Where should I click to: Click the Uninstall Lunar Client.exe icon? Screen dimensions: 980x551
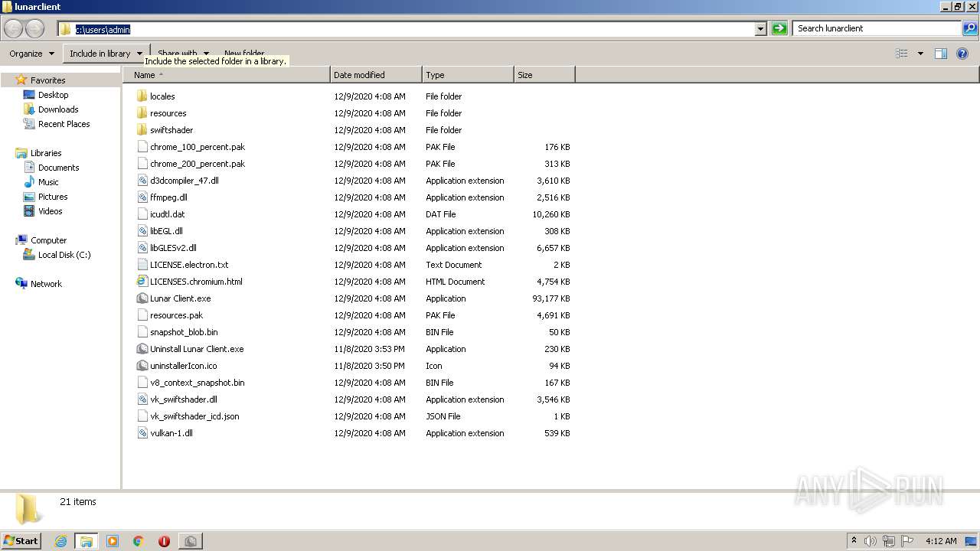142,349
